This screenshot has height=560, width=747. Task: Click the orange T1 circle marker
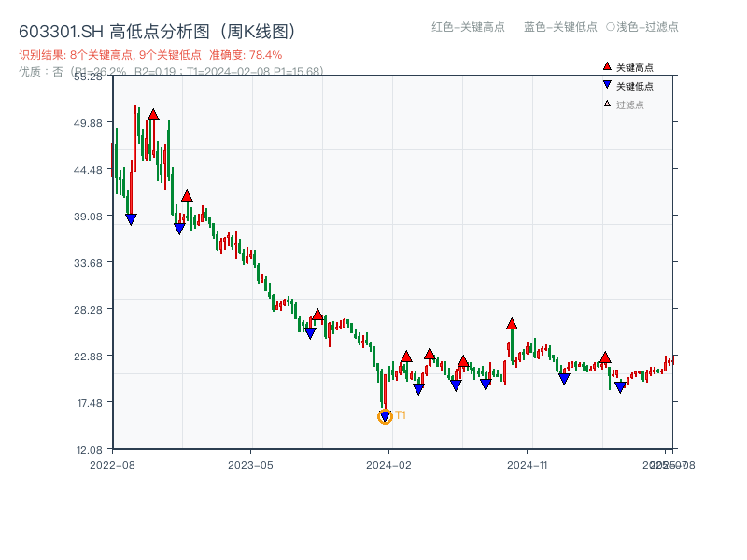pos(385,416)
